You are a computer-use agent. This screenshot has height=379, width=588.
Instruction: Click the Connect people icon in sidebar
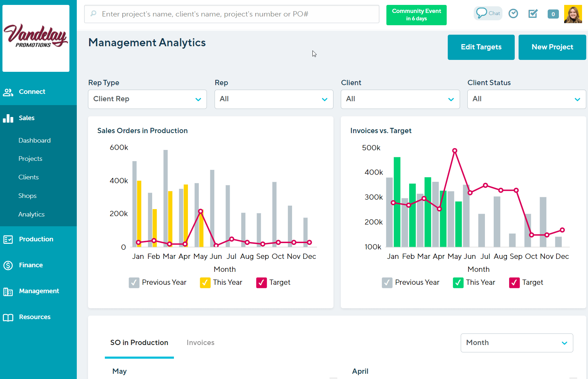pos(8,92)
